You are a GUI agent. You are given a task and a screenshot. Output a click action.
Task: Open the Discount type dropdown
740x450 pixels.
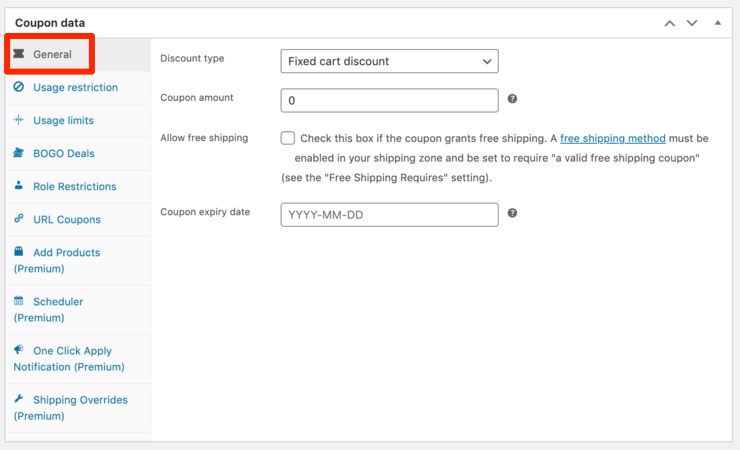coord(389,61)
